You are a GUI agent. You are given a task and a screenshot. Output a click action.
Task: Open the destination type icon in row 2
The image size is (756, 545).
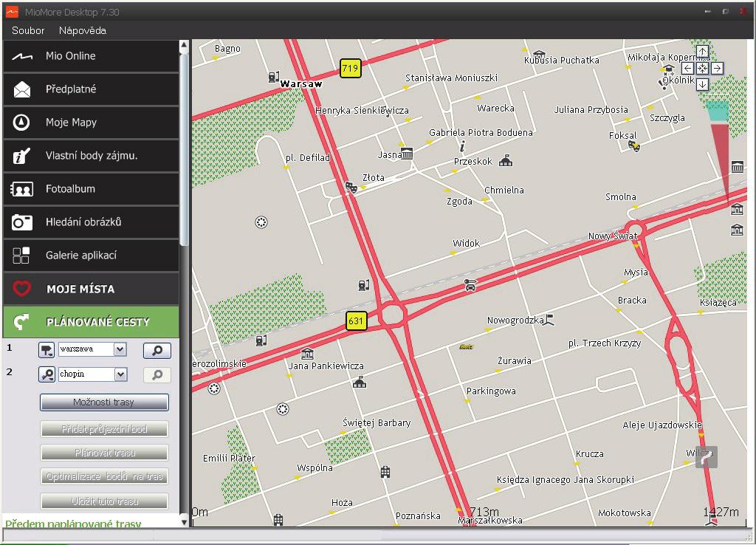[47, 374]
